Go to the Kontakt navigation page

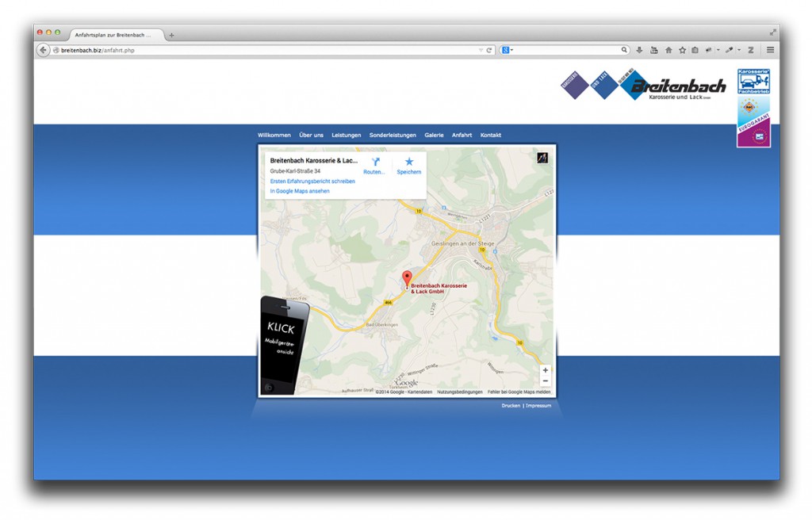point(490,136)
